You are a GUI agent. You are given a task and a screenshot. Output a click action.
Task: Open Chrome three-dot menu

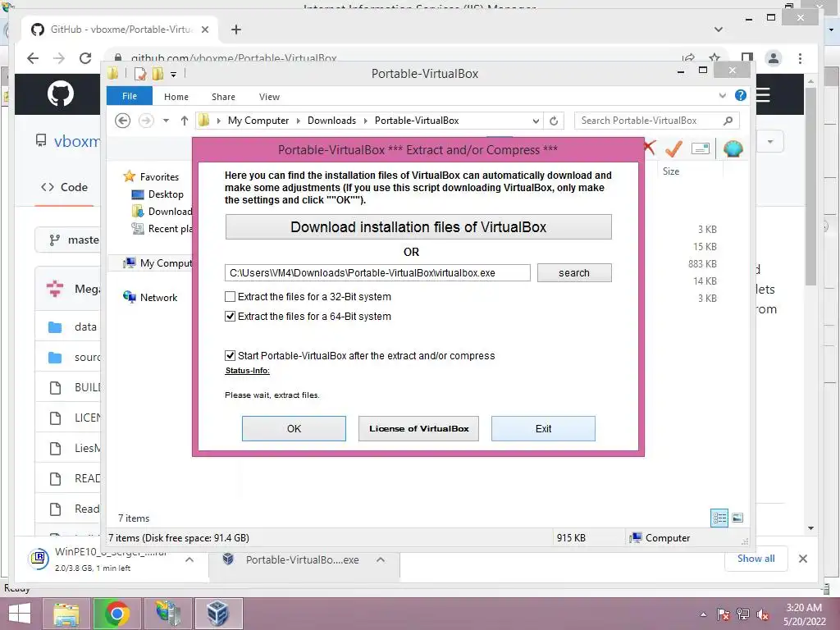(x=801, y=58)
